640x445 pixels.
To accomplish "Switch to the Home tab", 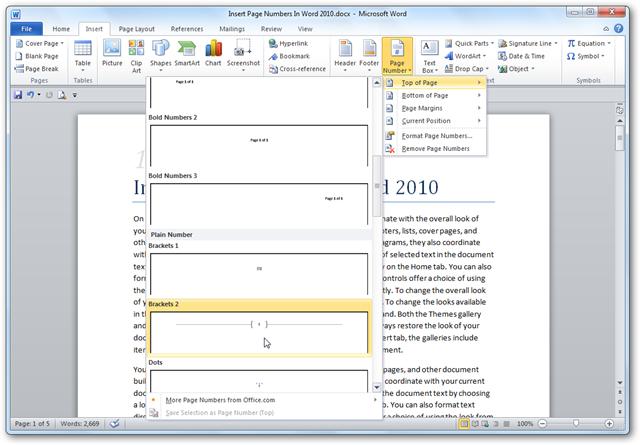I will coord(61,29).
